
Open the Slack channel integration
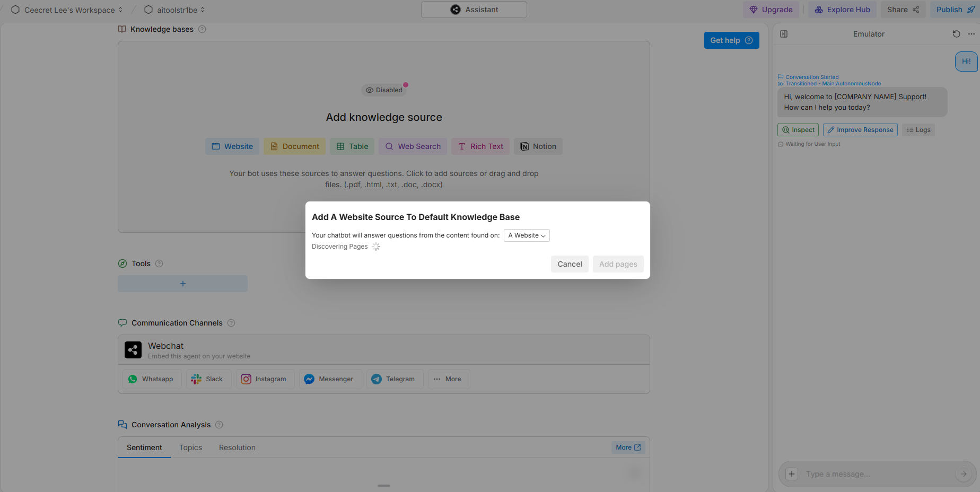click(x=208, y=379)
